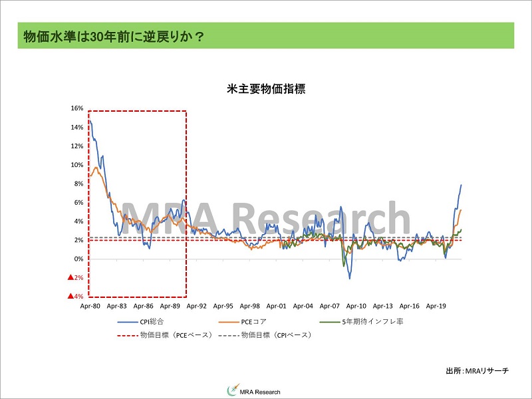Click the 16% y-axis label
Image resolution: width=532 pixels, height=399 pixels.
click(77, 108)
